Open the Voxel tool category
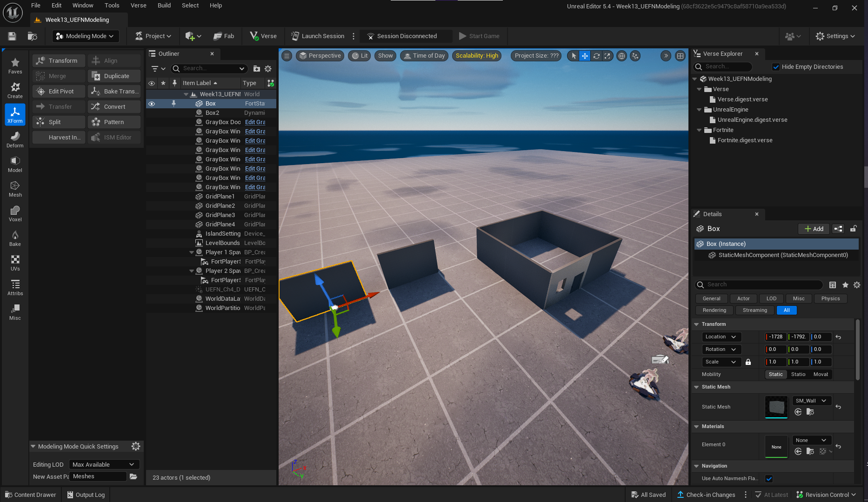 tap(15, 213)
